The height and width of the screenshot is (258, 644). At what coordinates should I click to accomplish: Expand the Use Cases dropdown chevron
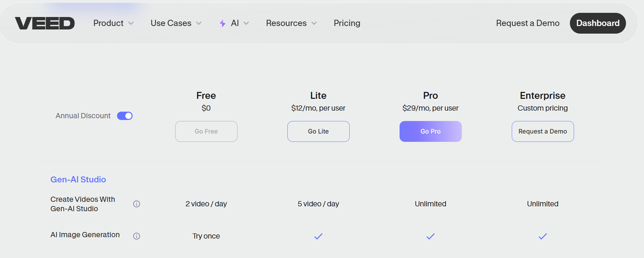(x=199, y=23)
